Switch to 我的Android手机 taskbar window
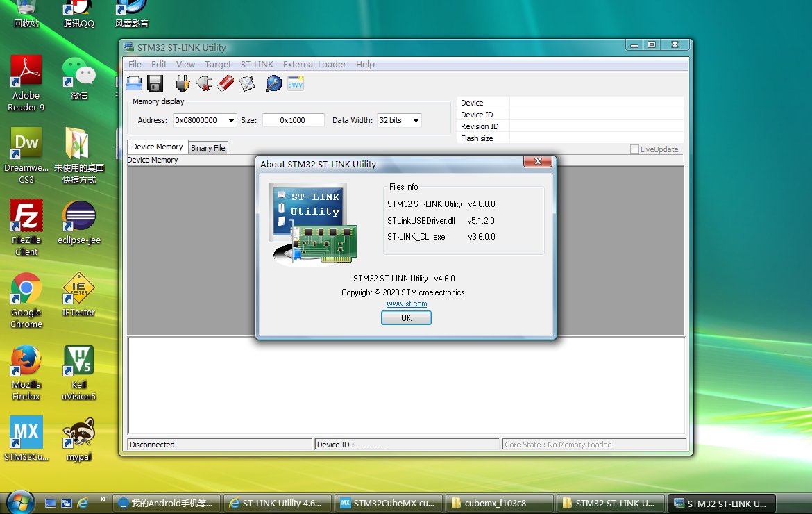Viewport: 812px width, 514px height. pos(167,503)
